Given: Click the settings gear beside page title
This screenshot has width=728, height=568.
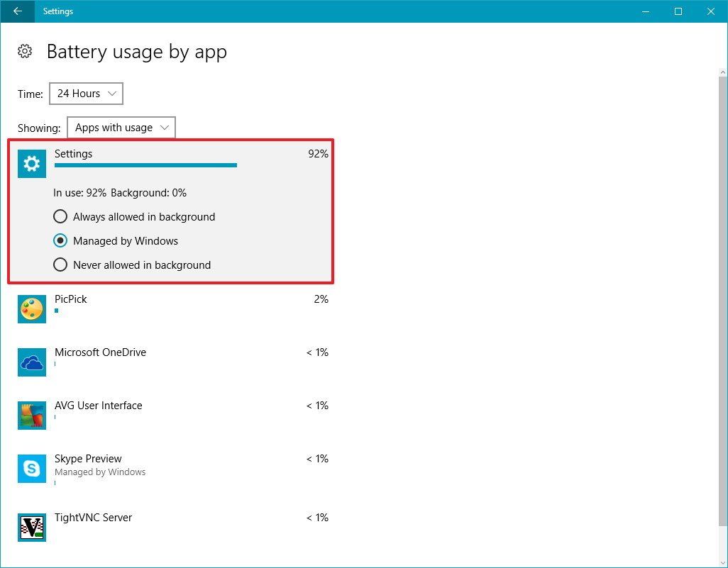Looking at the screenshot, I should (24, 51).
